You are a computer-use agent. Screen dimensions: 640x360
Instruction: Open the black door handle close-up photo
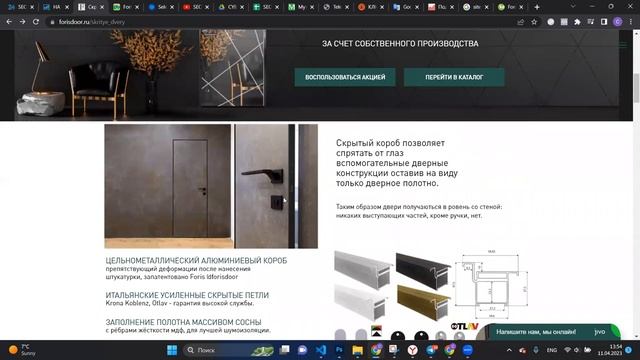(276, 186)
